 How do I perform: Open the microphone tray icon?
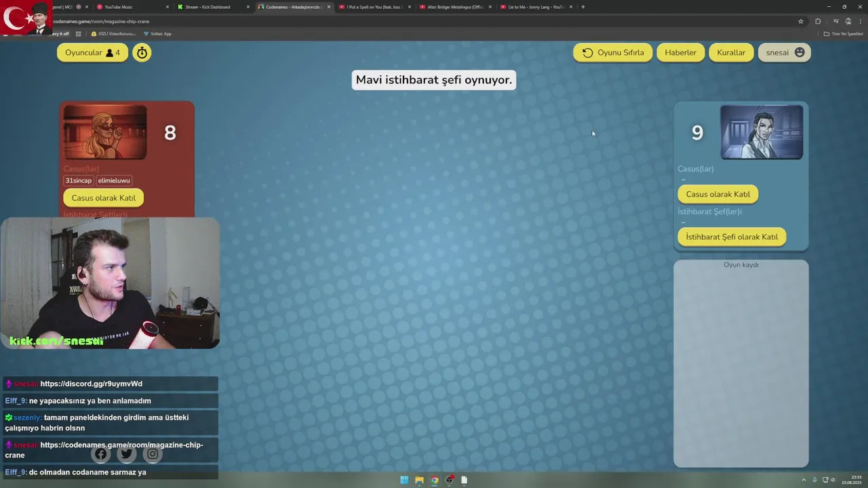click(x=814, y=480)
